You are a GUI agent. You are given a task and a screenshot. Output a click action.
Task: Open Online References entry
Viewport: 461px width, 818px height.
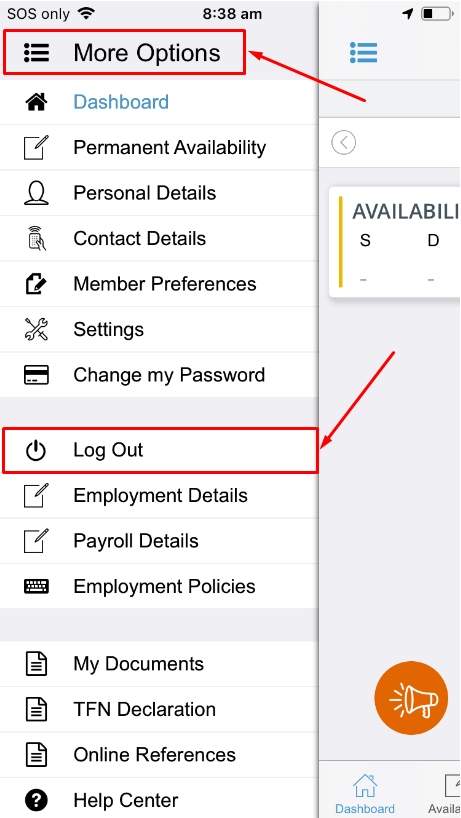click(159, 755)
